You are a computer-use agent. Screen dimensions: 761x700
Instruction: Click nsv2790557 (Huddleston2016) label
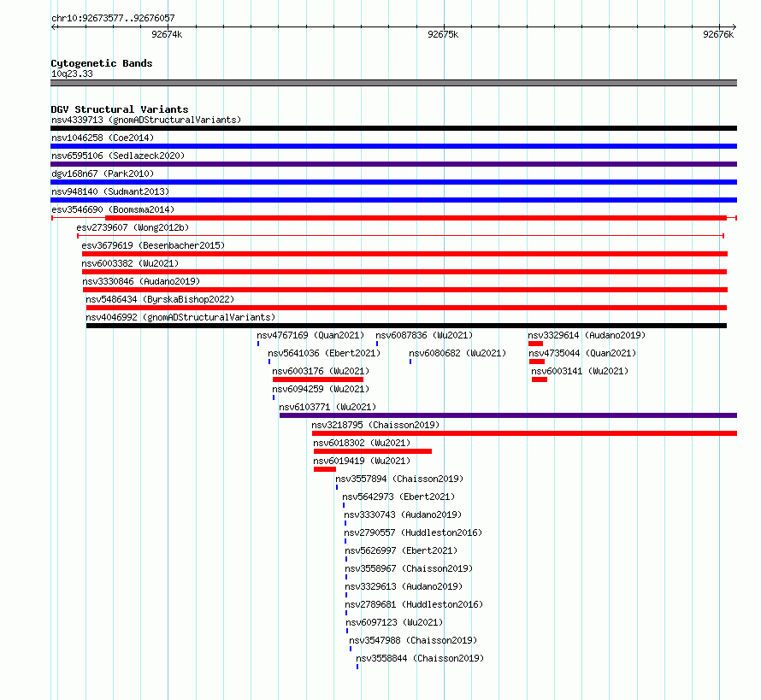(x=413, y=532)
